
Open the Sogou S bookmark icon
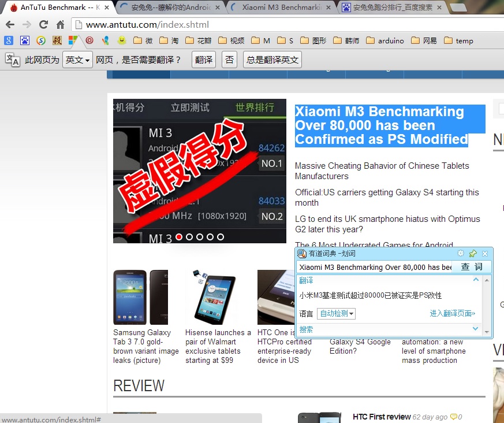click(41, 40)
